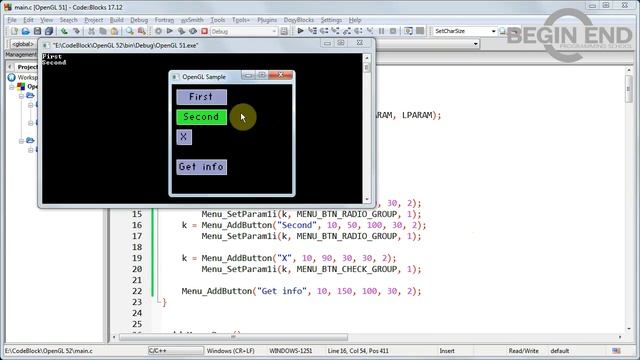
Task: Click the flag icon in the status bar
Action: click(x=617, y=351)
